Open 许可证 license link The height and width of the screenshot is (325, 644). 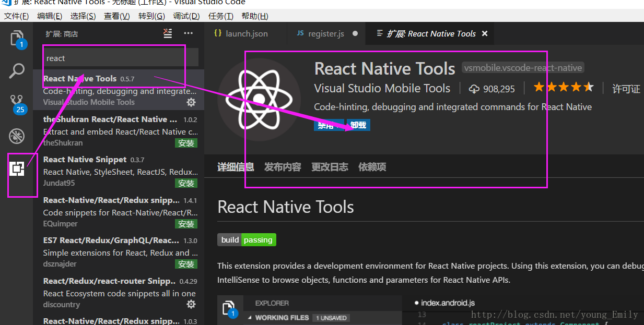point(626,89)
